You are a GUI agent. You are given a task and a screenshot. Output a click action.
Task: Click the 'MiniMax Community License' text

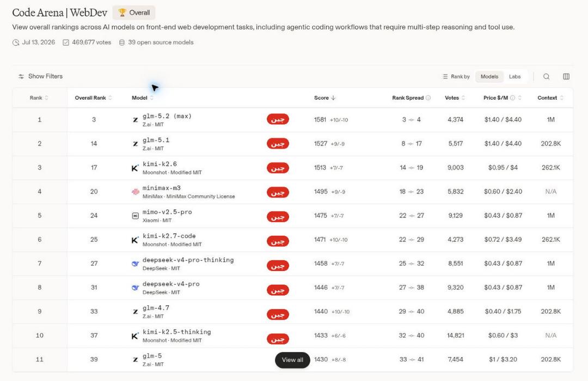[200, 196]
